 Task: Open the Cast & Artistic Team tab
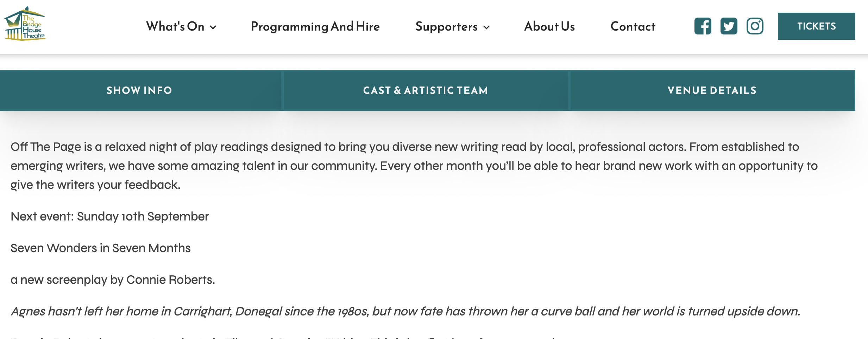[x=426, y=90]
